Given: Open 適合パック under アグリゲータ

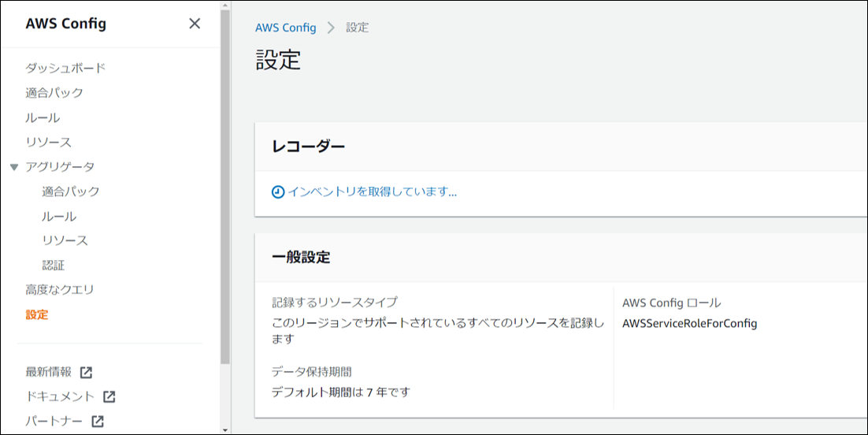Looking at the screenshot, I should 71,191.
